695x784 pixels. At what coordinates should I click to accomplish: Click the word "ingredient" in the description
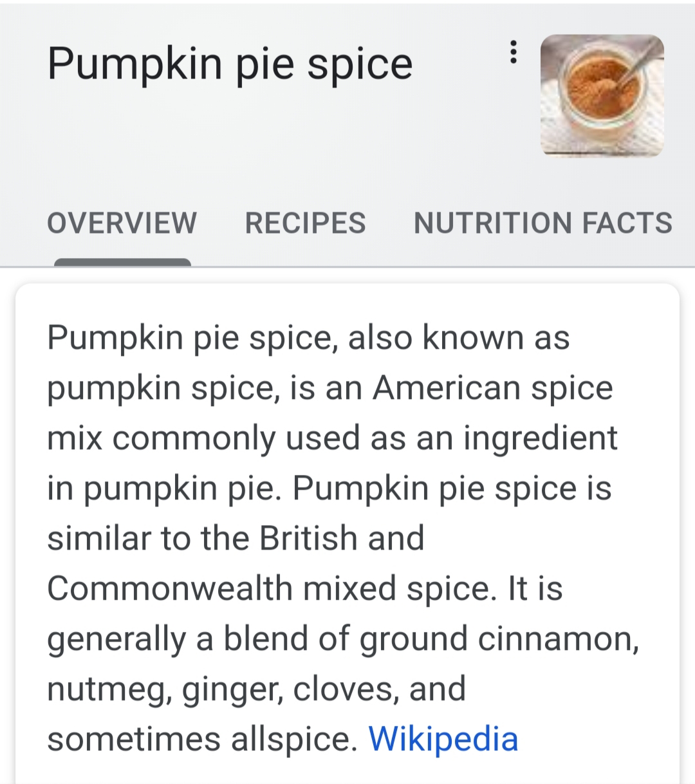541,438
